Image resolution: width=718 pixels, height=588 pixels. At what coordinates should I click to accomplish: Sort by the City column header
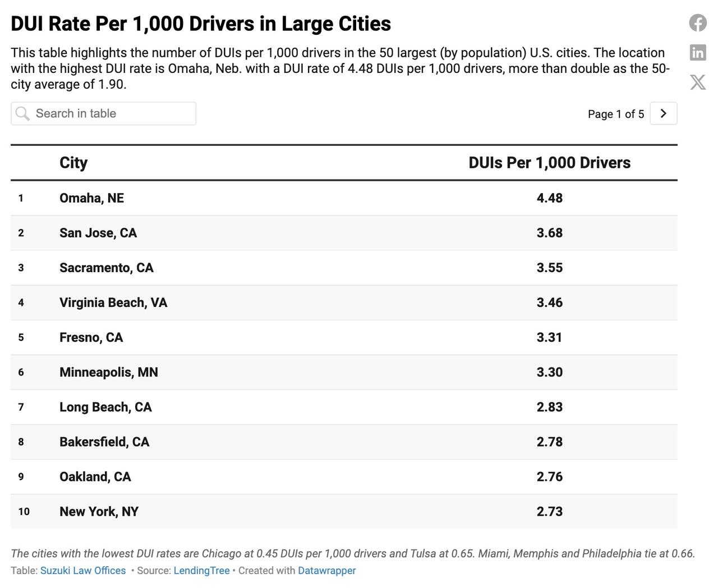[x=73, y=163]
